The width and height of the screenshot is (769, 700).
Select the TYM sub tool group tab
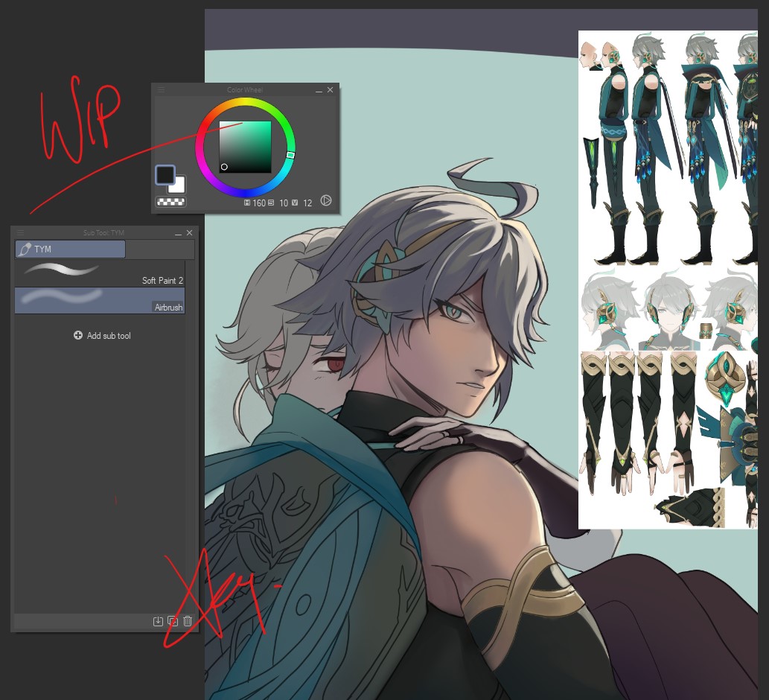click(x=70, y=249)
